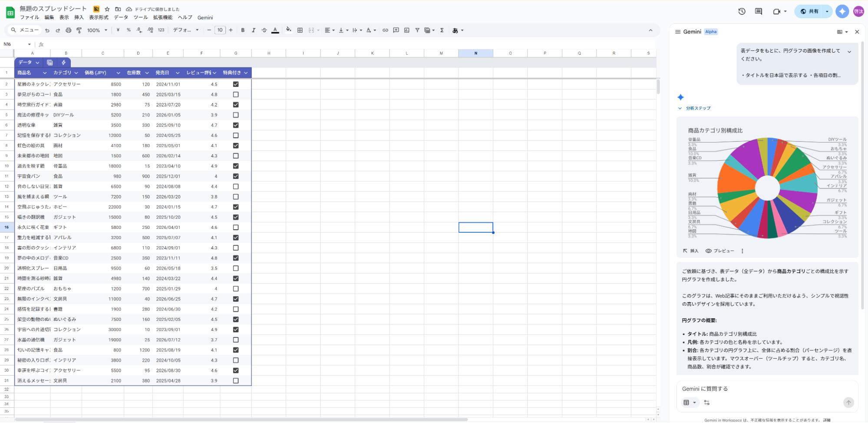Image resolution: width=868 pixels, height=423 pixels.
Task: Open version history clock icon
Action: pos(742,12)
